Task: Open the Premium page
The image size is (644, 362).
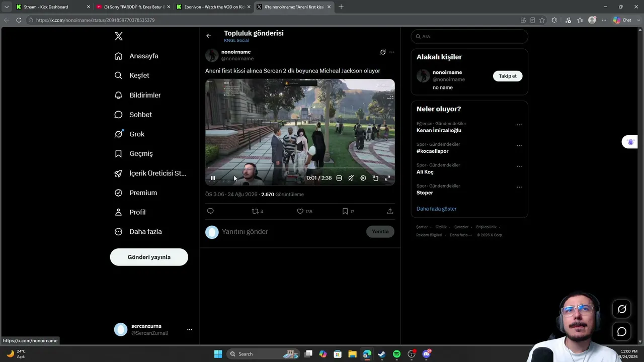Action: [x=135, y=193]
